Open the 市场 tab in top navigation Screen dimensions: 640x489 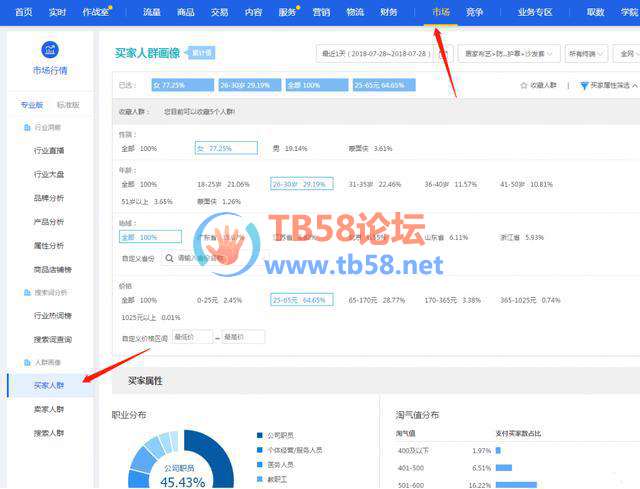point(439,12)
